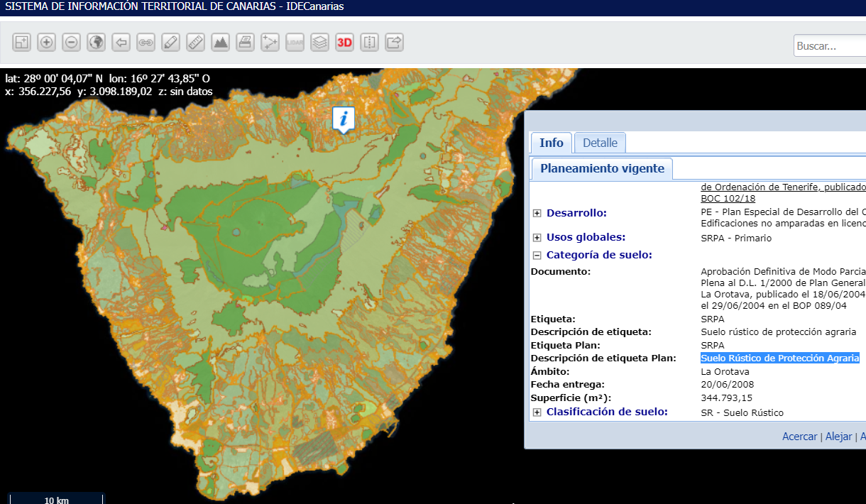Open the elevation profile tool

coord(221,43)
